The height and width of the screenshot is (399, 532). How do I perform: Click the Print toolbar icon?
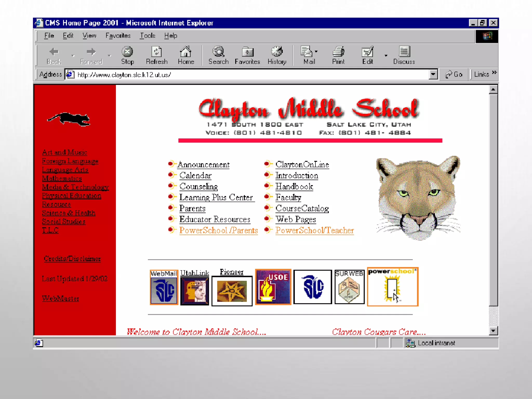[338, 52]
